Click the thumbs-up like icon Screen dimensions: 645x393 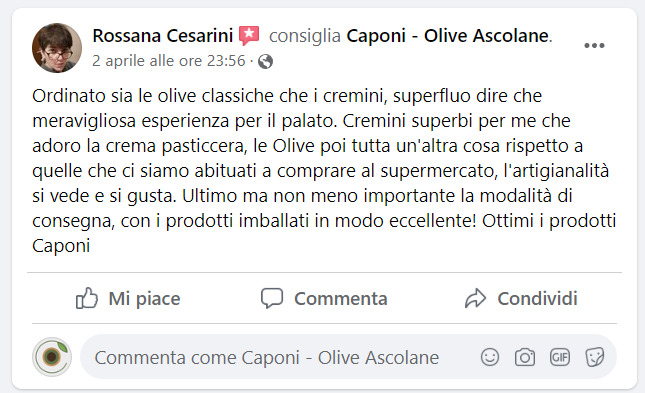(x=87, y=298)
